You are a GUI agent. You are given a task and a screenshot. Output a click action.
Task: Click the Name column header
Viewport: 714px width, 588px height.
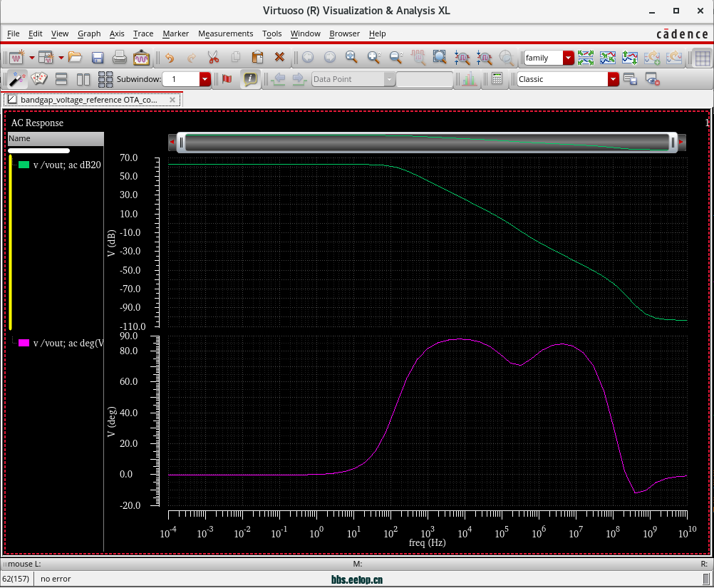click(x=56, y=138)
